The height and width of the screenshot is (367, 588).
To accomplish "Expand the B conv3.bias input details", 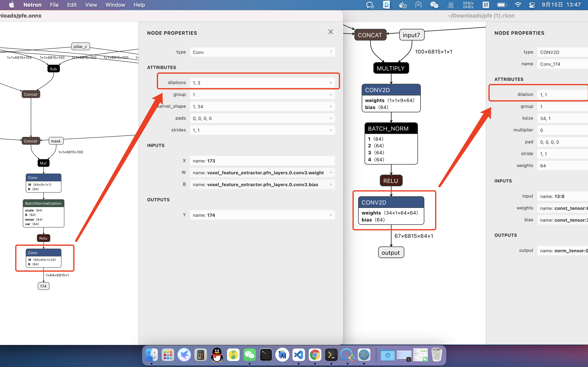I will (x=331, y=185).
